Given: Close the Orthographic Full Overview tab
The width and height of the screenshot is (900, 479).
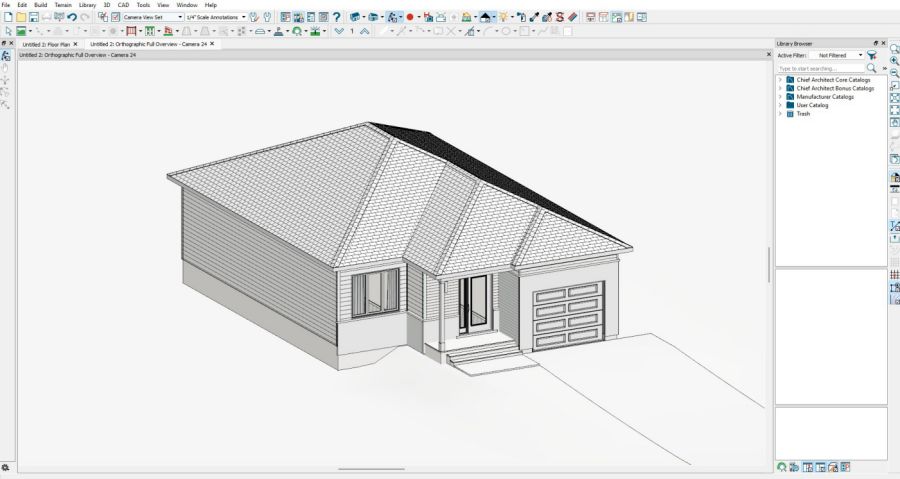Looking at the screenshot, I should 212,44.
